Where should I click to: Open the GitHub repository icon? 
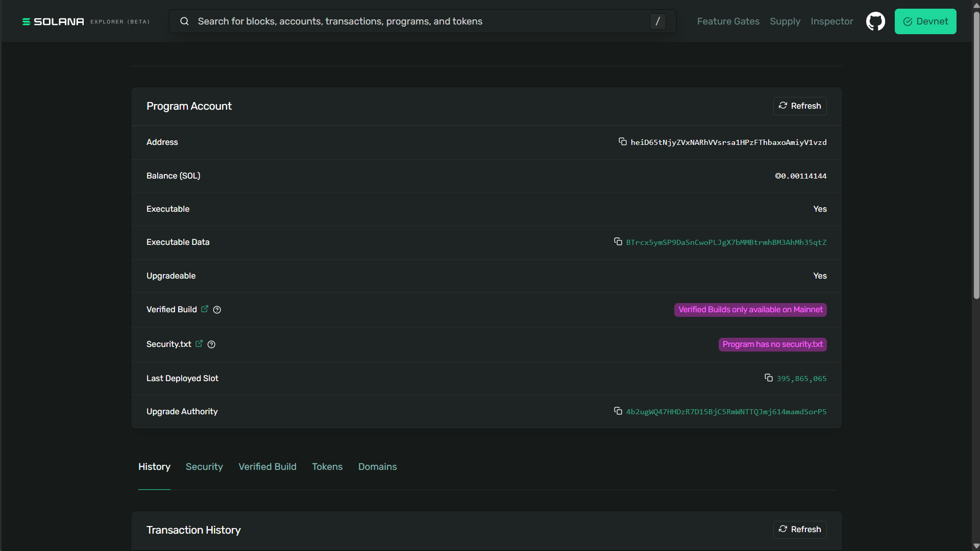point(875,21)
